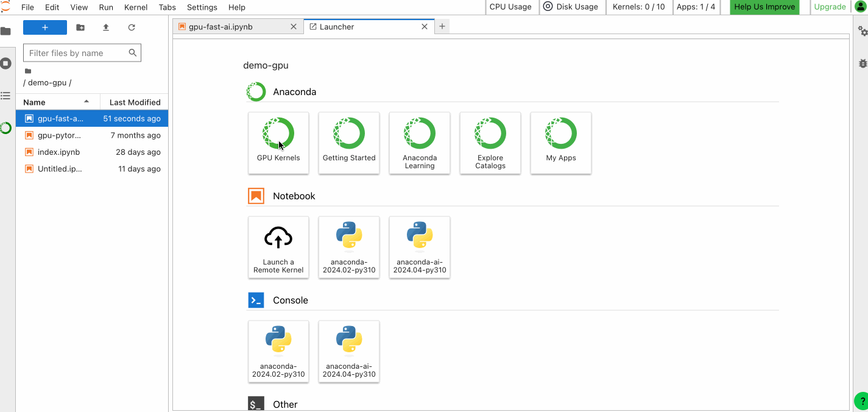
Task: Open the Property Inspector gears icon
Action: click(863, 31)
